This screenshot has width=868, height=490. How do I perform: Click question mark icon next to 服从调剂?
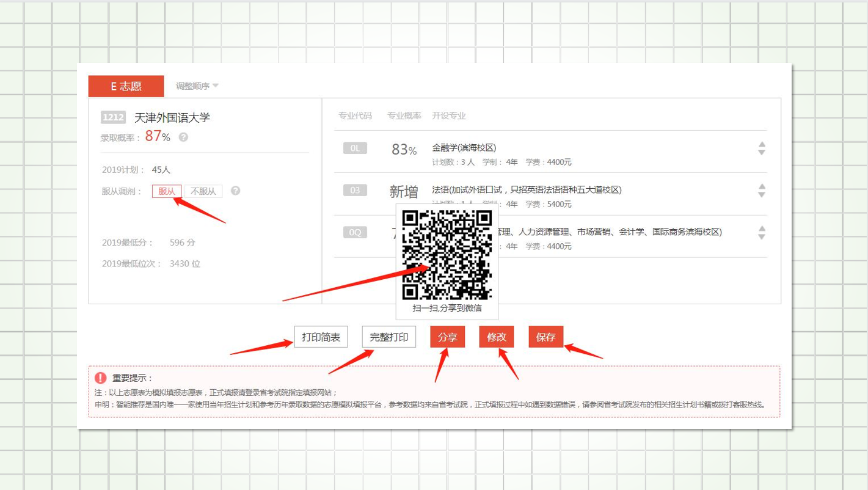235,191
